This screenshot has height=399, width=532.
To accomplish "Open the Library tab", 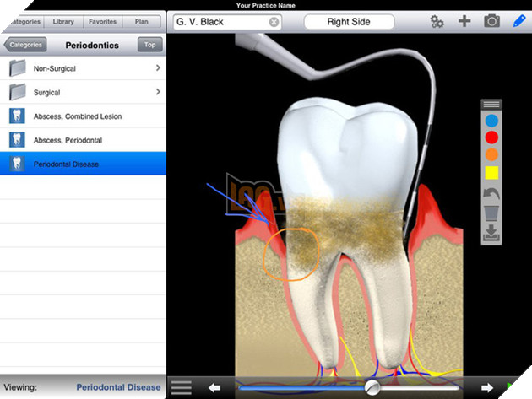I will pos(62,20).
